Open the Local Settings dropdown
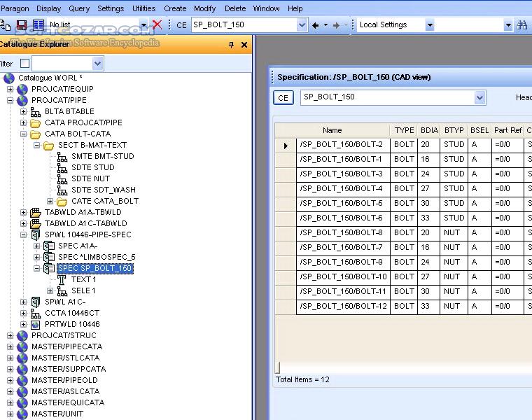This screenshot has height=420, width=532. point(430,25)
